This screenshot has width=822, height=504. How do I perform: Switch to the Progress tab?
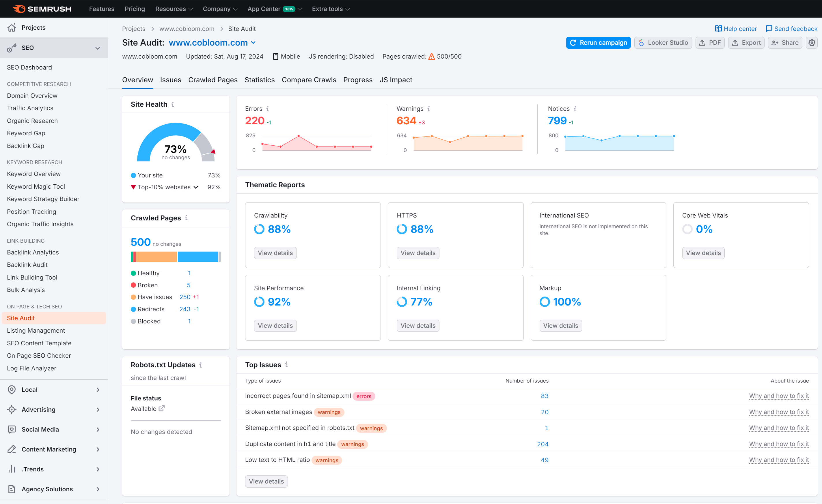(x=358, y=80)
